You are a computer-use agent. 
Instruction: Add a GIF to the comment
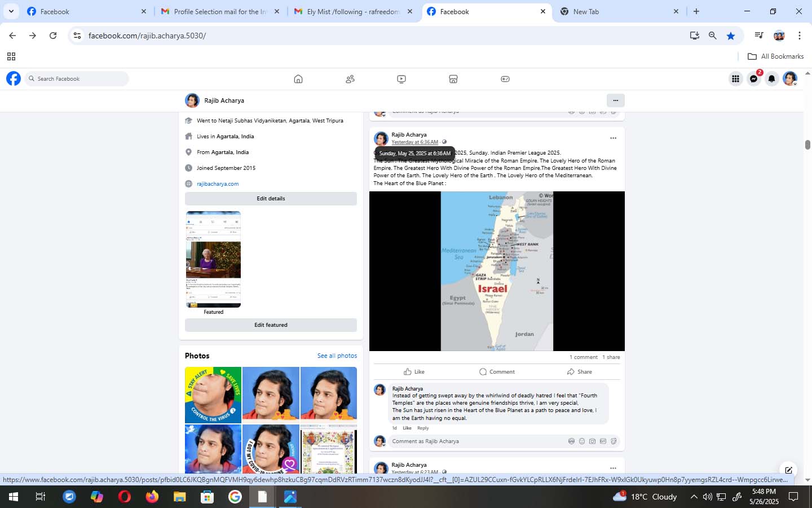pos(603,441)
